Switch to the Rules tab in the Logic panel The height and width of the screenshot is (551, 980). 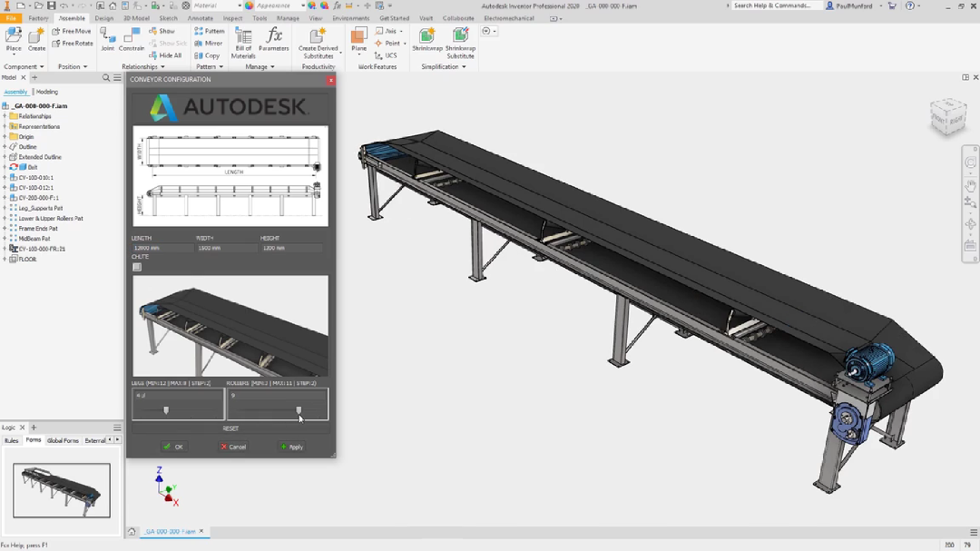pyautogui.click(x=12, y=440)
